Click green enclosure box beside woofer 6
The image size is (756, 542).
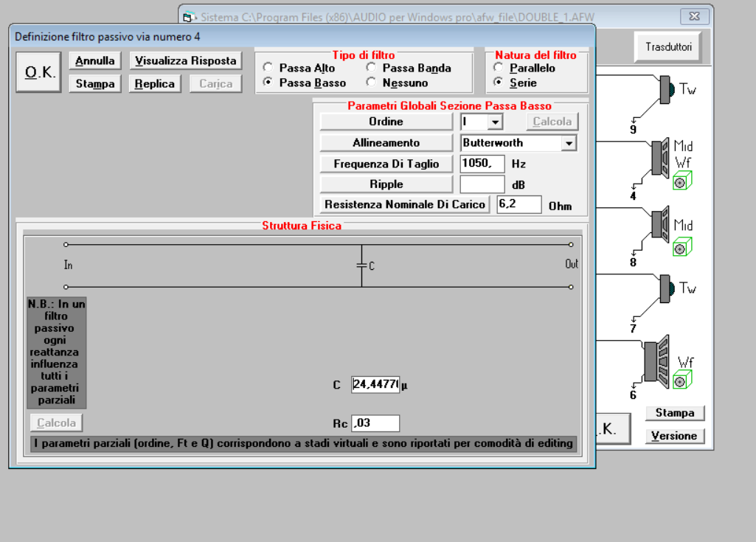[x=682, y=380]
